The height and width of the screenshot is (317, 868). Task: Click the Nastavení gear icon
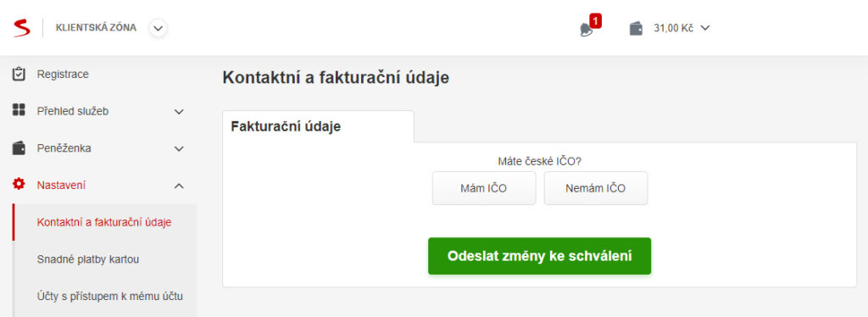click(x=19, y=185)
